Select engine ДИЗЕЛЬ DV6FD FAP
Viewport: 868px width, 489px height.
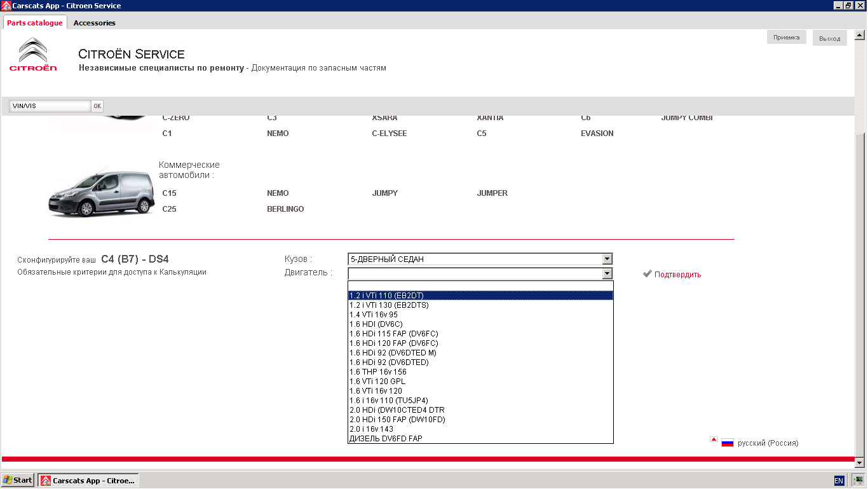480,439
